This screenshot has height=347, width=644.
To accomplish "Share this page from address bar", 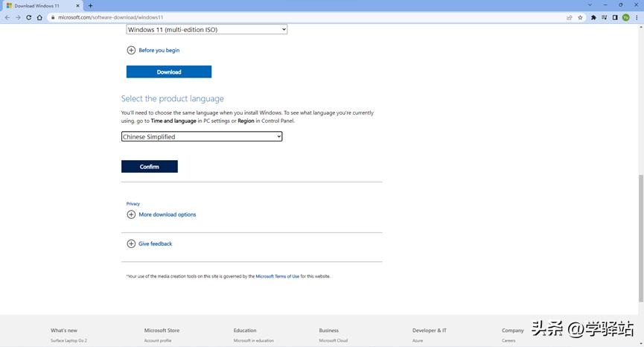I will coord(570,18).
